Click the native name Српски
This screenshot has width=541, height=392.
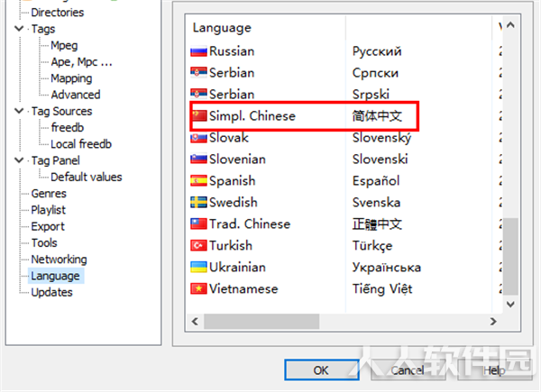375,73
